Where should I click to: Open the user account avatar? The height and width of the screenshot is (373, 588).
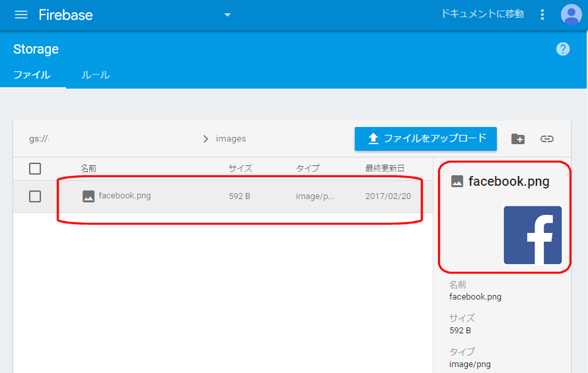coord(571,15)
